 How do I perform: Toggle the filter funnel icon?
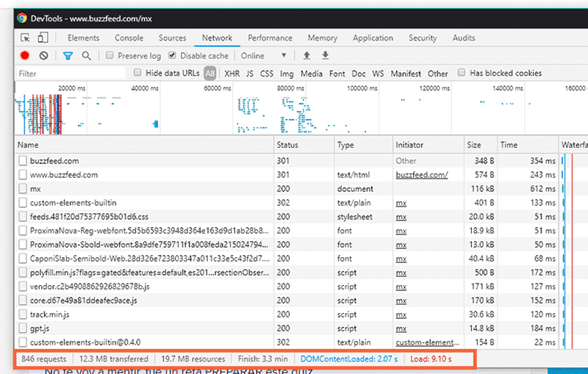(x=68, y=56)
